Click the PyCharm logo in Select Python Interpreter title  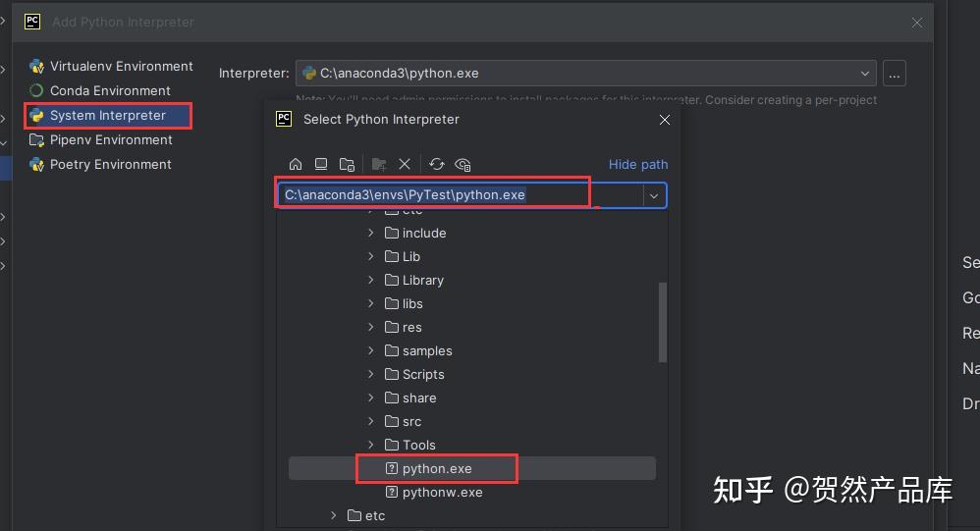pyautogui.click(x=284, y=120)
